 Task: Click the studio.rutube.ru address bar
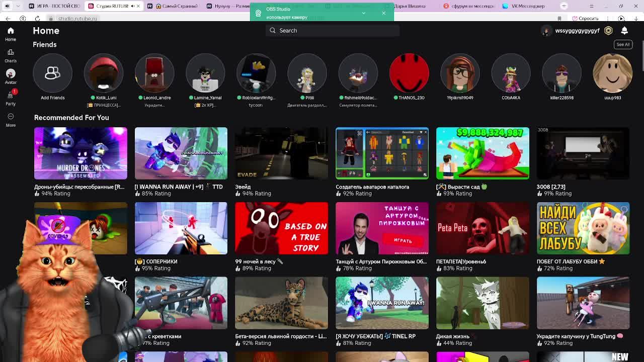point(77,19)
